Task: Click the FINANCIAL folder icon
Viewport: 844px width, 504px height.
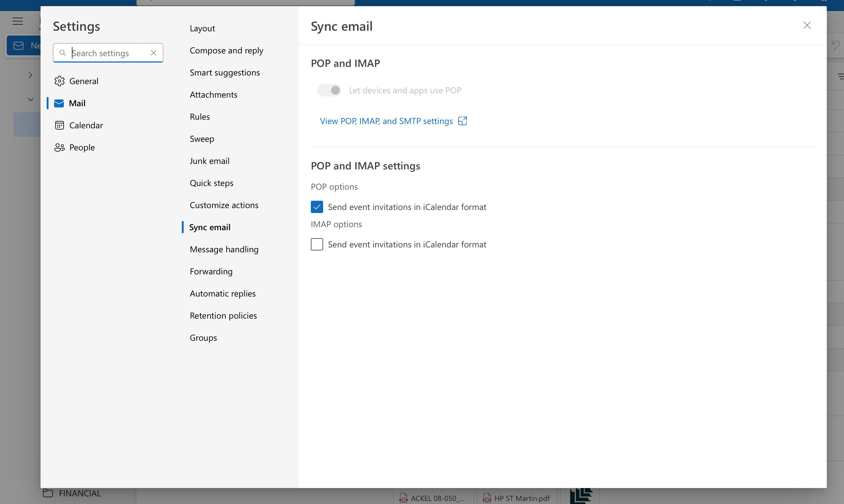Action: coord(48,493)
